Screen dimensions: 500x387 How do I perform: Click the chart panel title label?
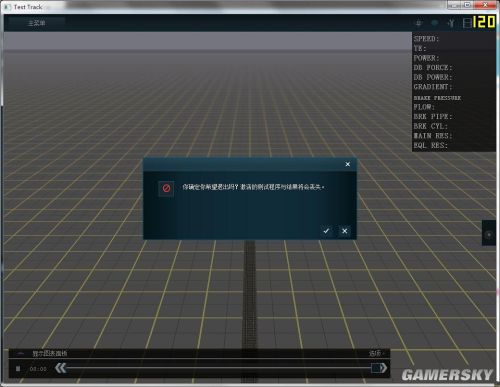tap(50, 353)
